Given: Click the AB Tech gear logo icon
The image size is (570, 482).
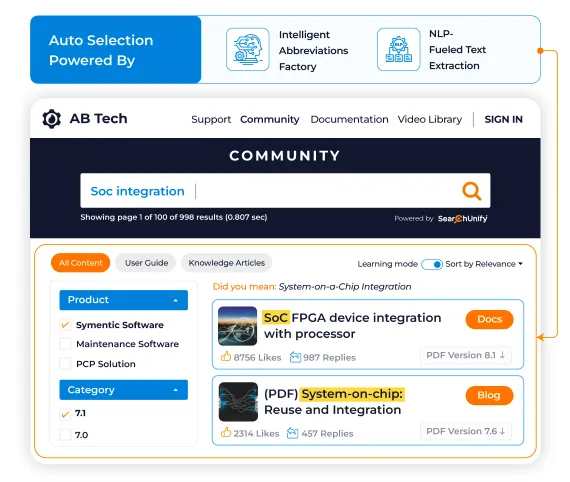Looking at the screenshot, I should point(52,119).
